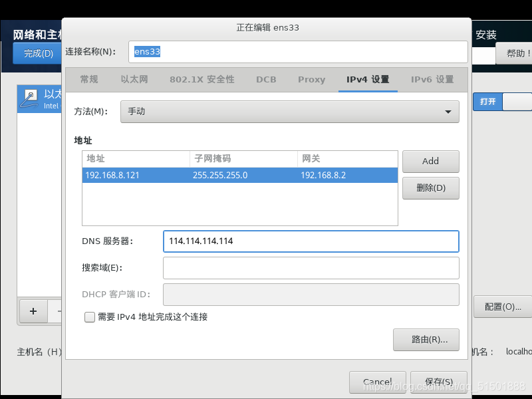Open the Method dropdown set to 手动
Viewport: 532px width, 399px height.
pos(290,112)
